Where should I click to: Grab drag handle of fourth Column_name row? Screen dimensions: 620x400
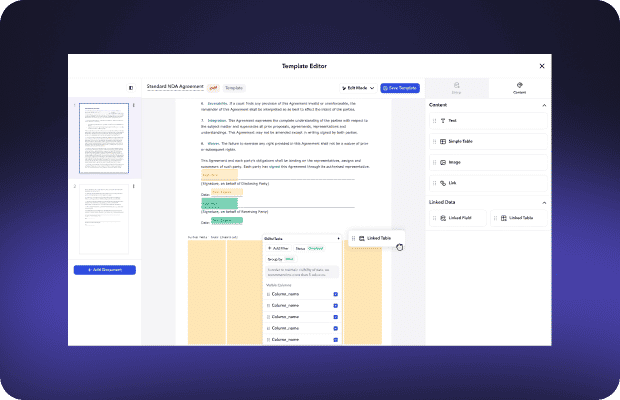pos(268,328)
